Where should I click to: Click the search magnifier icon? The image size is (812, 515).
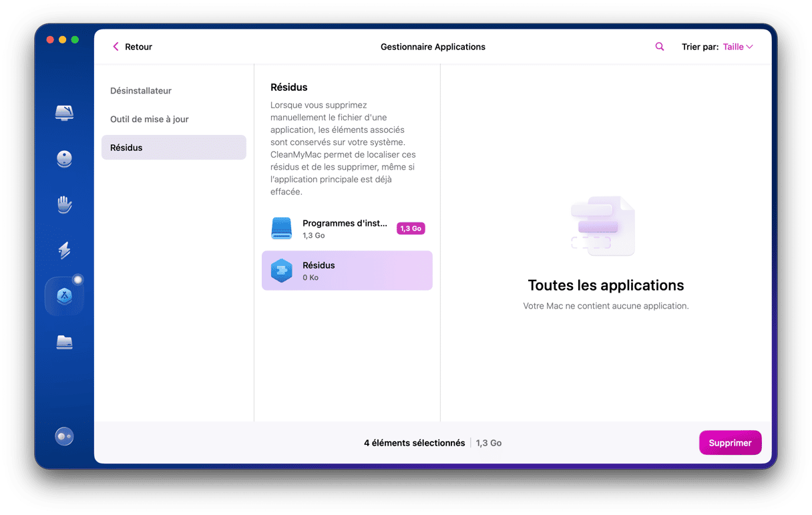[660, 47]
